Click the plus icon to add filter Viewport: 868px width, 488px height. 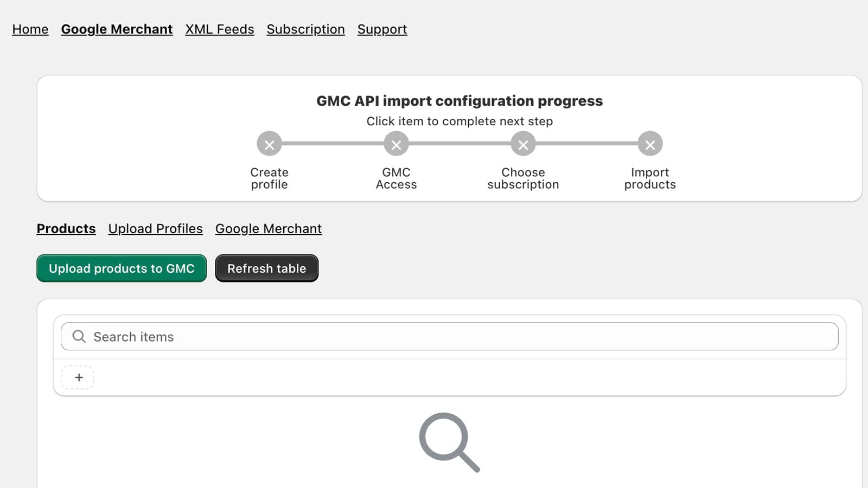pos(78,377)
